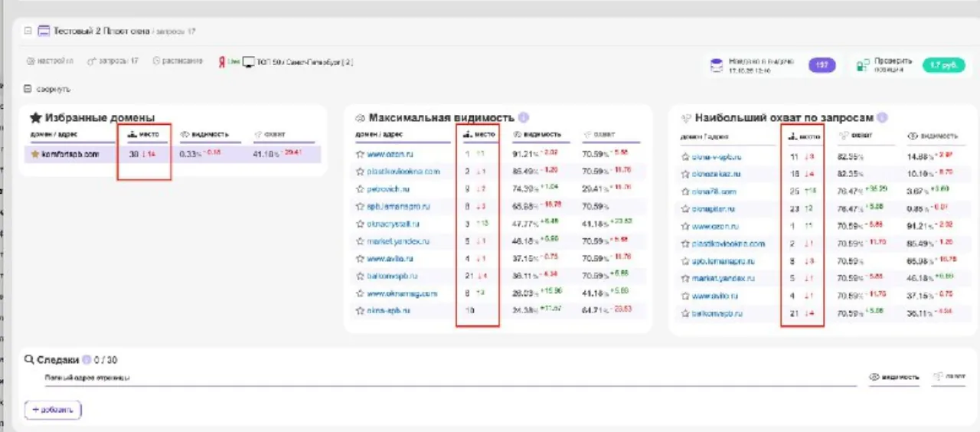Image resolution: width=980 pixels, height=432 pixels.
Task: Sort Максимальная видимость table by видимость
Action: 537,134
